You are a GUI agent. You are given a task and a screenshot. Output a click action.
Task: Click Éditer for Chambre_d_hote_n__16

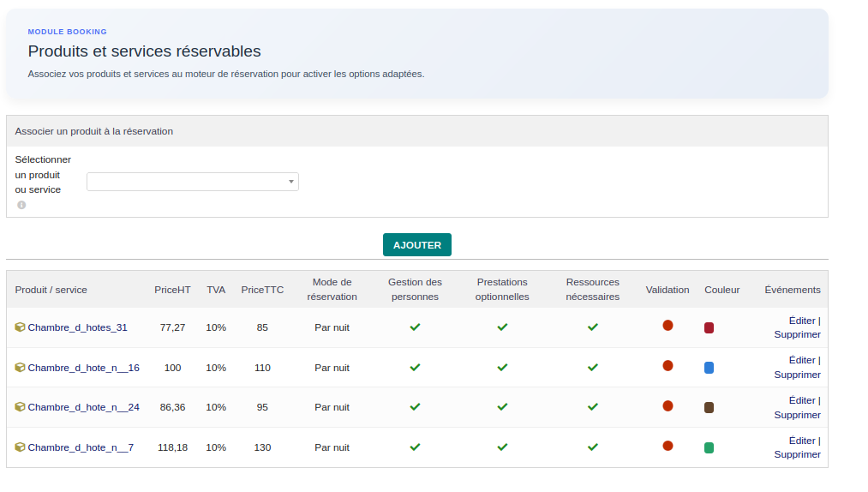coord(802,360)
